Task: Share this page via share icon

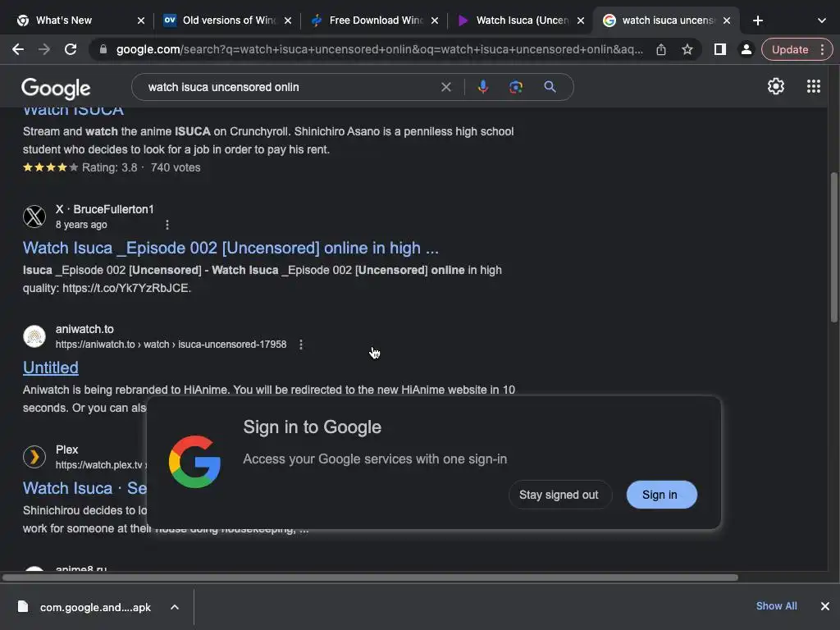Action: tap(660, 49)
